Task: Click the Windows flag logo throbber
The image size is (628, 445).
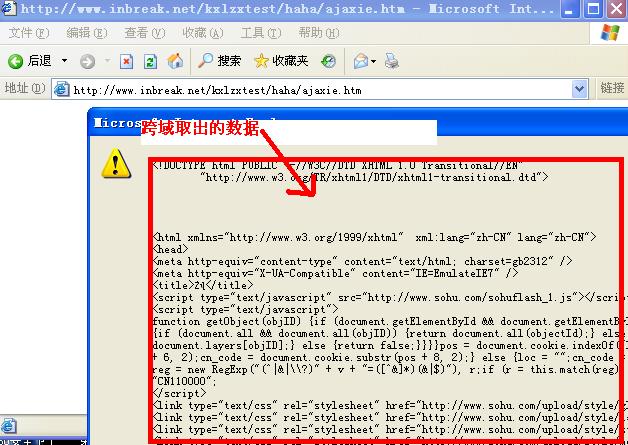Action: [x=610, y=33]
